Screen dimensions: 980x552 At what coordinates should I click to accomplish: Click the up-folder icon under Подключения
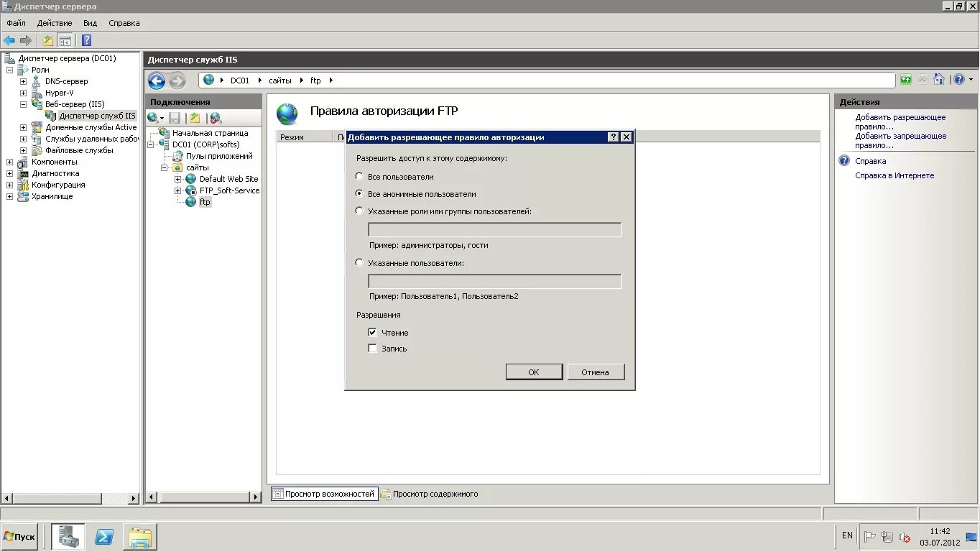(x=194, y=118)
